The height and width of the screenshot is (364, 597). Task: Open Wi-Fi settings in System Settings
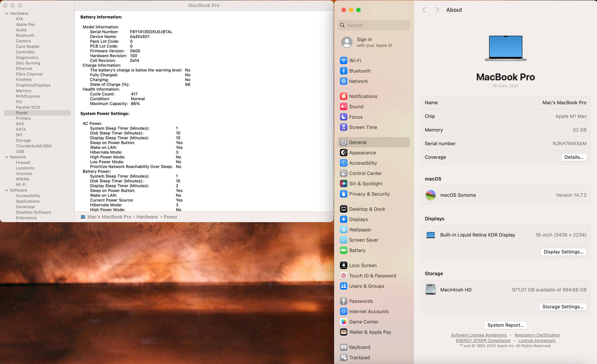point(359,60)
